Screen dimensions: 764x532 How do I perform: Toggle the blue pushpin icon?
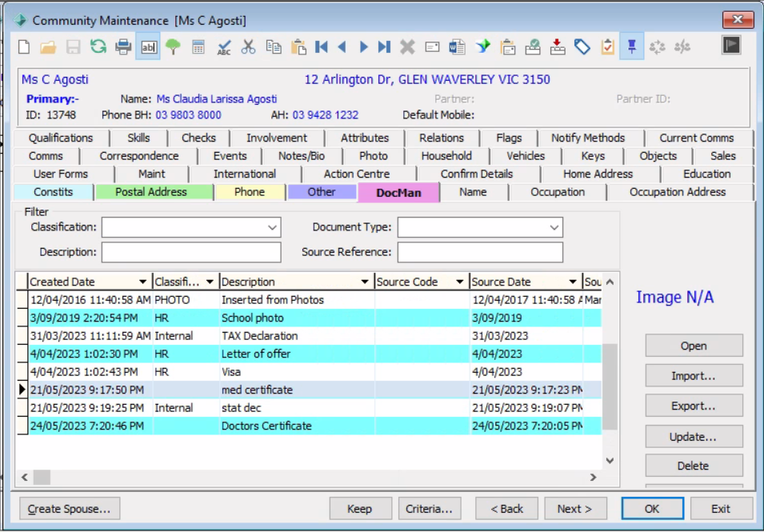(632, 47)
